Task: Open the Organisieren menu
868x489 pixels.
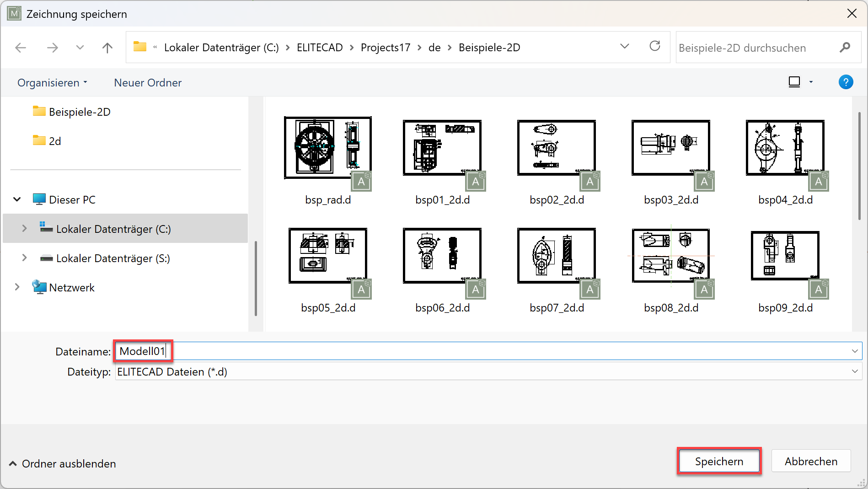Action: tap(52, 83)
